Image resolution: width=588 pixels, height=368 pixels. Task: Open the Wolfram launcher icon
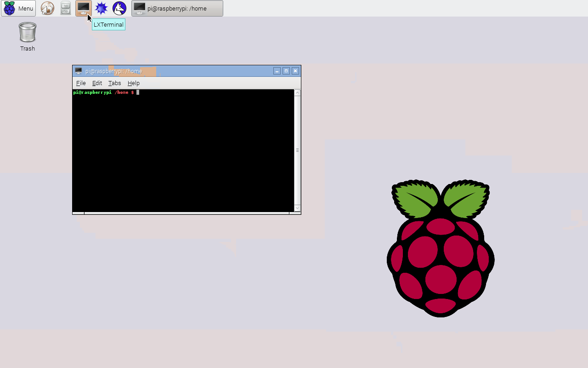[x=119, y=8]
